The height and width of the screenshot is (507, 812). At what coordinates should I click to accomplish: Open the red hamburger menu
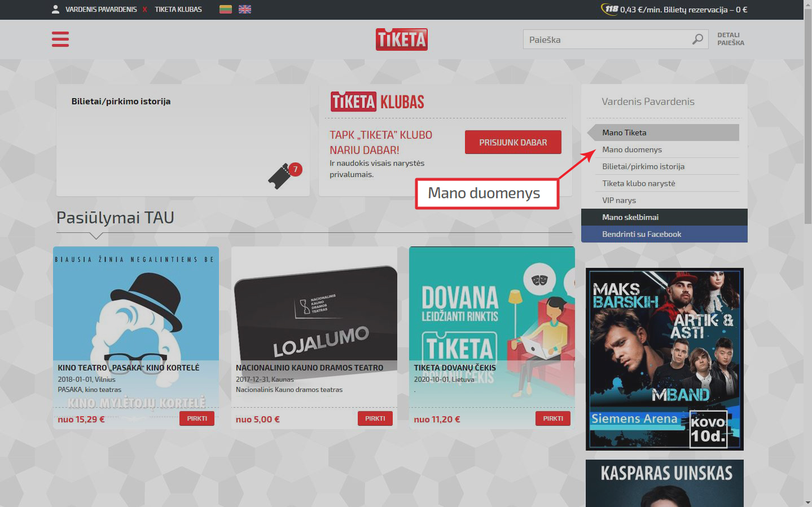(60, 39)
